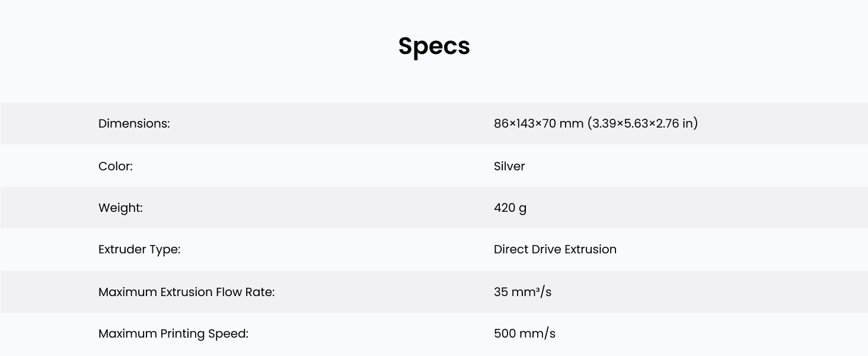Click the 86×143×70 mm metric dimensions
This screenshot has height=356, width=868.
coord(538,123)
